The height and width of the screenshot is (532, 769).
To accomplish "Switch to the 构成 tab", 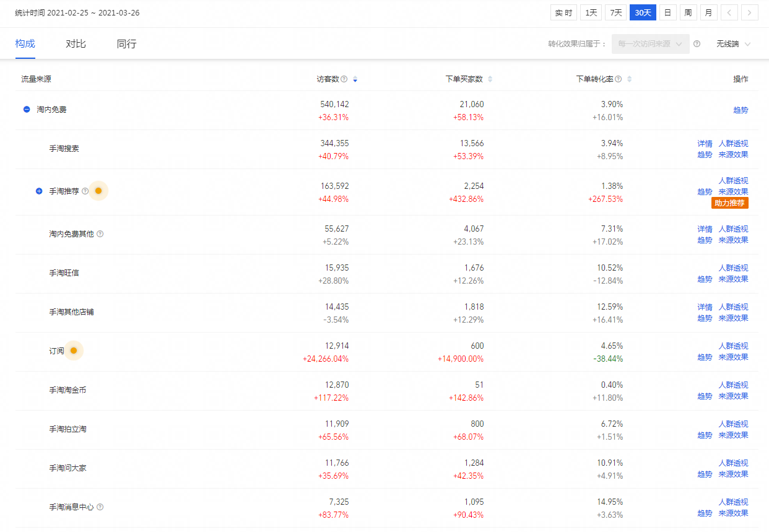I will 25,44.
